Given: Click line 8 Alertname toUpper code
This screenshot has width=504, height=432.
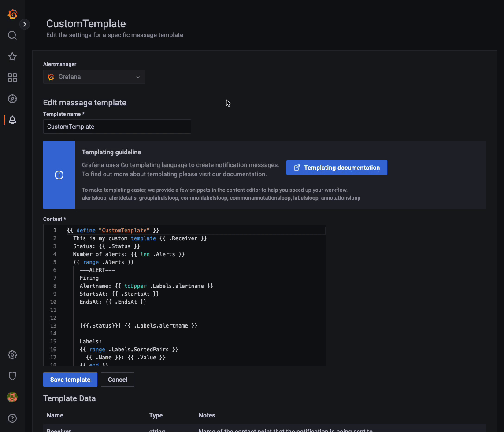Looking at the screenshot, I should click(147, 286).
